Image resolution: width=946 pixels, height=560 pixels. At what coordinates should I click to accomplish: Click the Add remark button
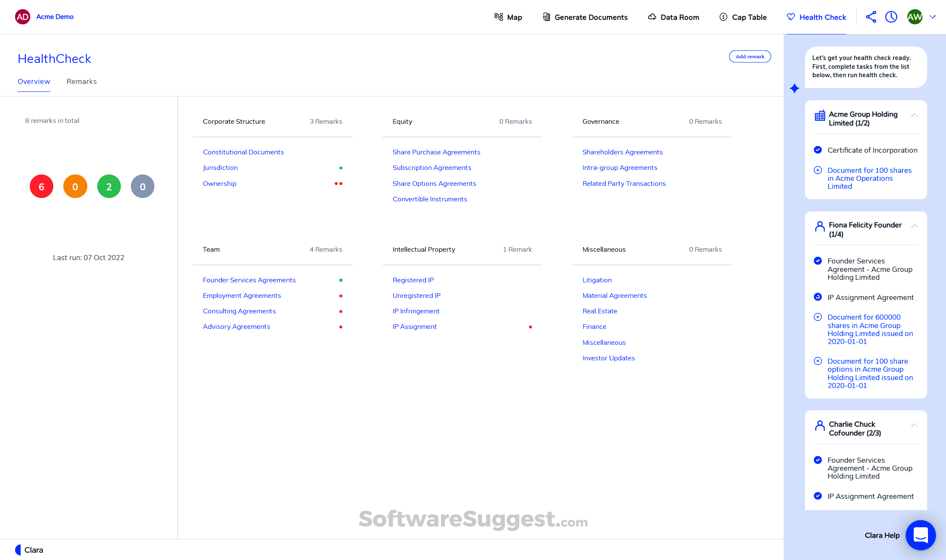click(750, 57)
